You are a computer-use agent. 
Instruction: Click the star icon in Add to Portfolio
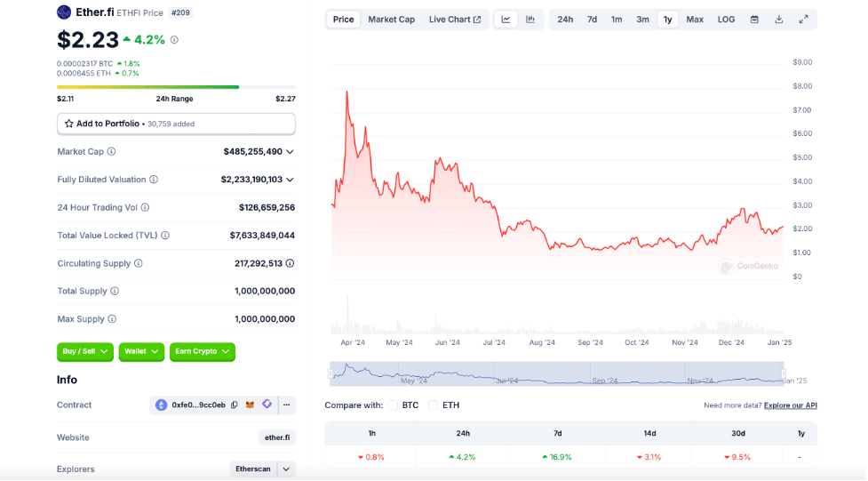pos(68,124)
